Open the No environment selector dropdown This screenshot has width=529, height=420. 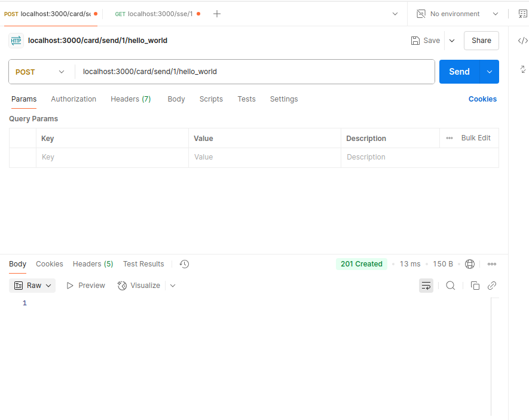point(457,14)
